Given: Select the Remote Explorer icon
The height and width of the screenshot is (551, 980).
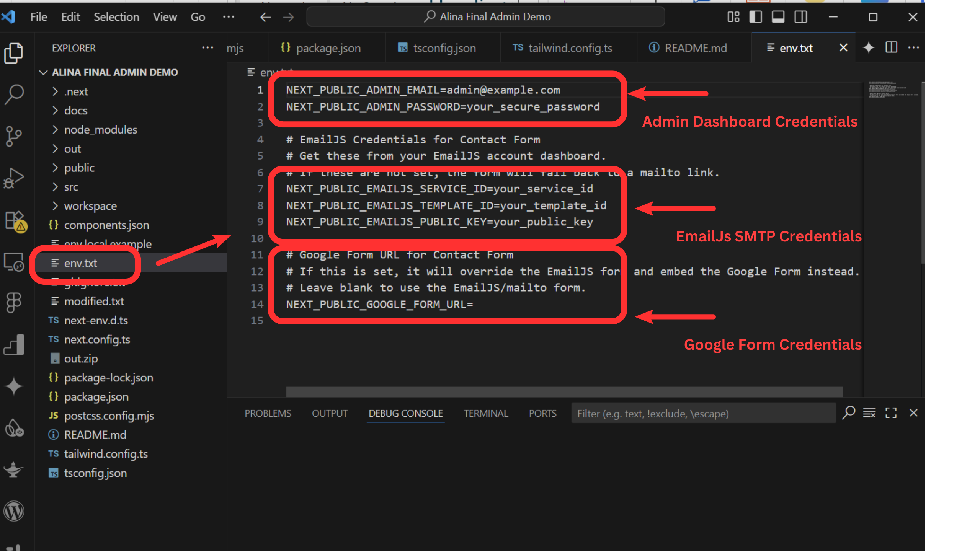Looking at the screenshot, I should (x=14, y=262).
